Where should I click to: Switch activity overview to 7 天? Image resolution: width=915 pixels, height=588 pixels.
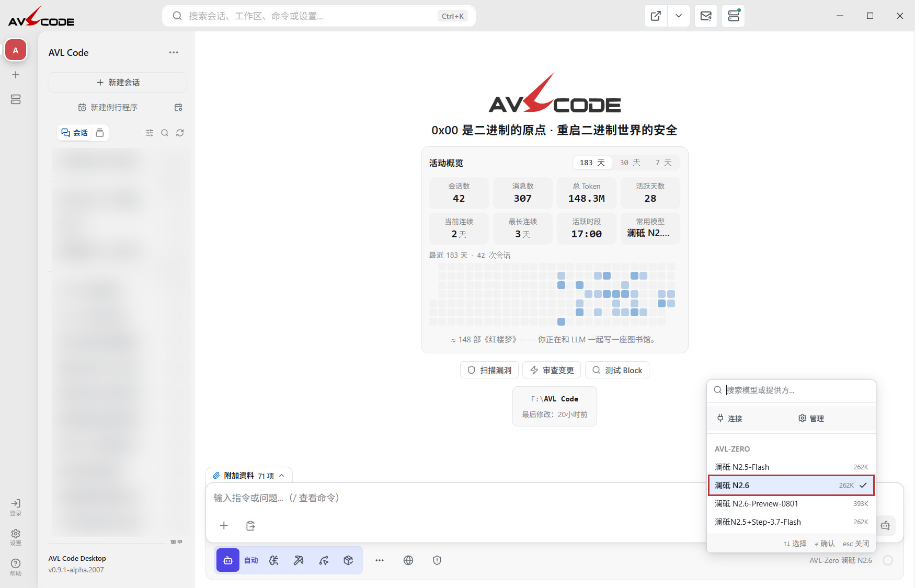point(663,163)
